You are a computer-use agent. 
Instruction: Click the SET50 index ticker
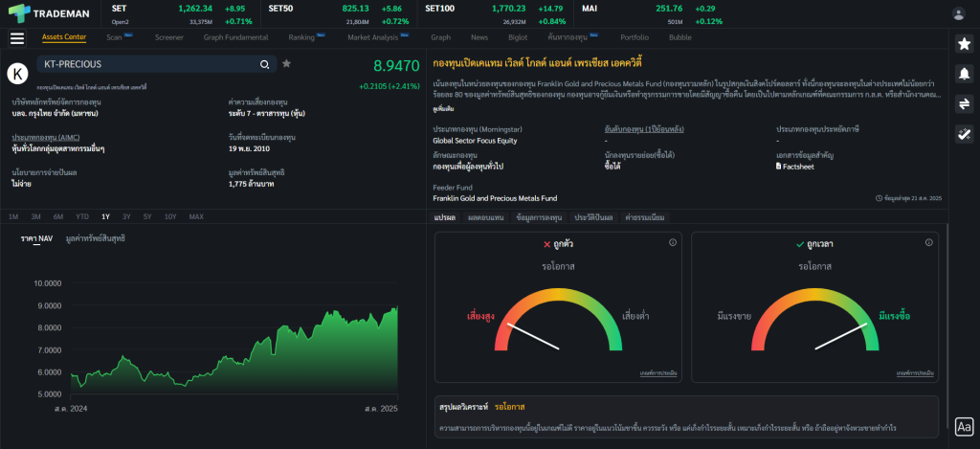click(338, 14)
